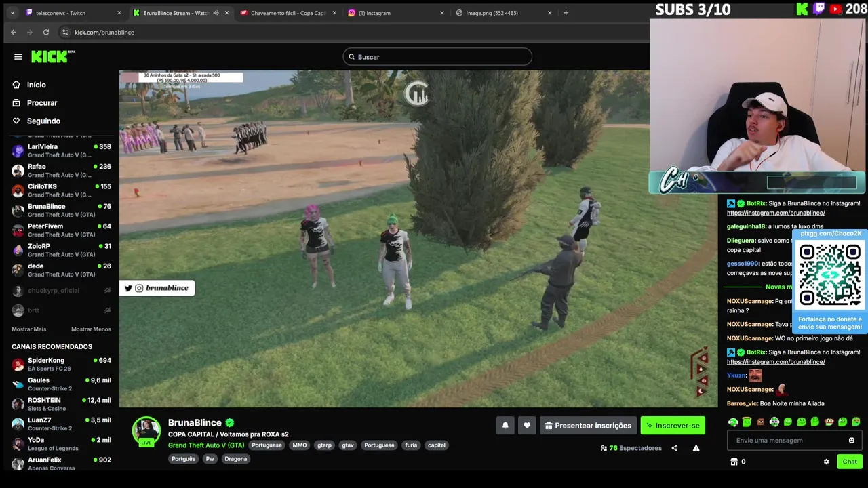This screenshot has height=488, width=868.
Task: Open the emoji picker in chat box
Action: point(852,441)
